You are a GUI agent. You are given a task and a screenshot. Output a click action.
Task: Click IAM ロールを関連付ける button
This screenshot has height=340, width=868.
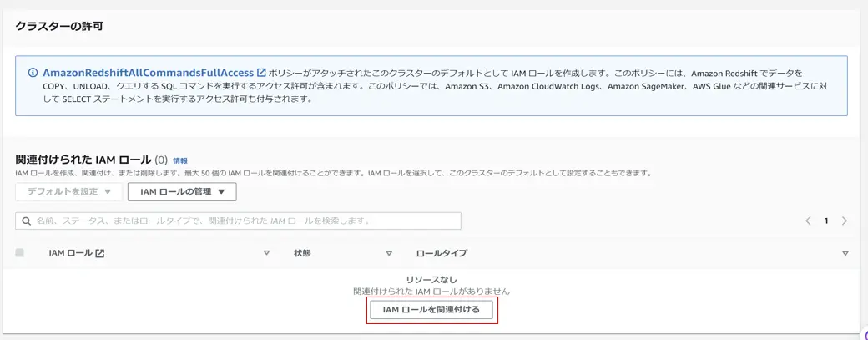tap(431, 310)
